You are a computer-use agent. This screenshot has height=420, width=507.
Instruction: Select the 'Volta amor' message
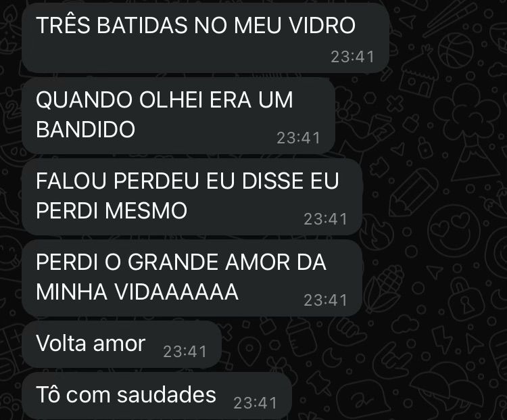pos(122,344)
